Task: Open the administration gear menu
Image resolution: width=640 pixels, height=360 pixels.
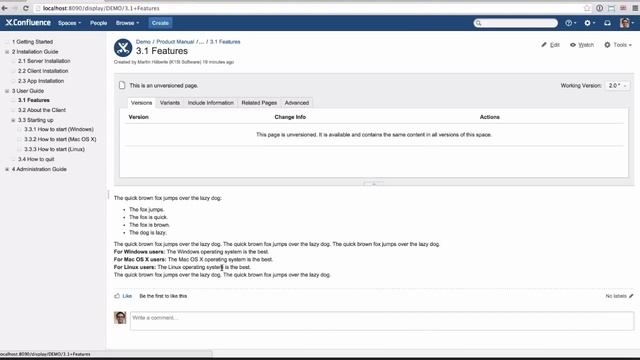Action: pyautogui.click(x=589, y=23)
